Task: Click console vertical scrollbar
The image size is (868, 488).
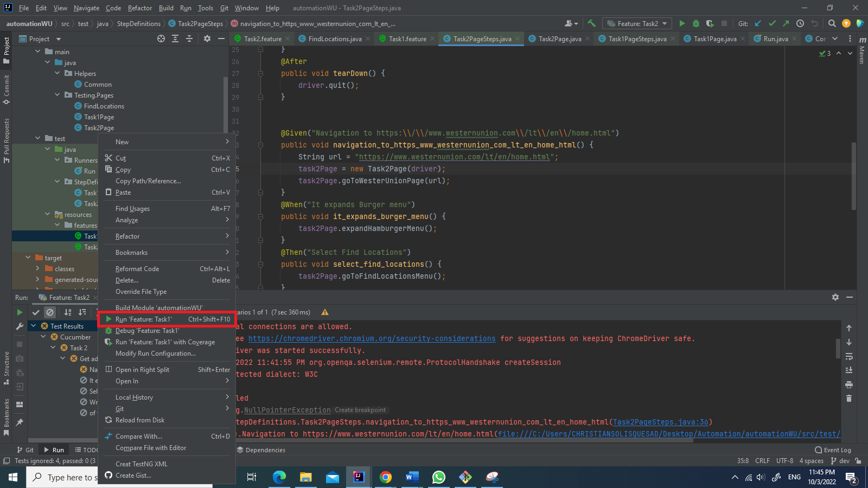Action: 839,348
